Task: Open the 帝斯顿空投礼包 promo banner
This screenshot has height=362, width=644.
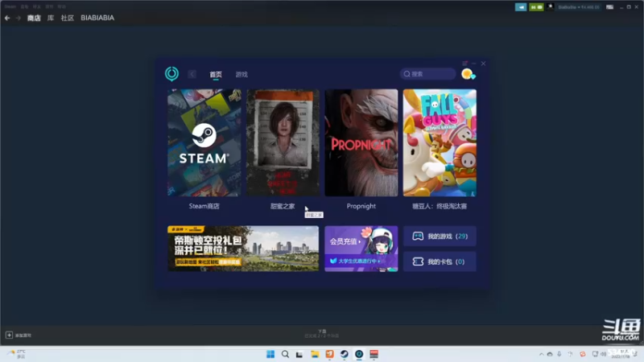Action: point(243,249)
